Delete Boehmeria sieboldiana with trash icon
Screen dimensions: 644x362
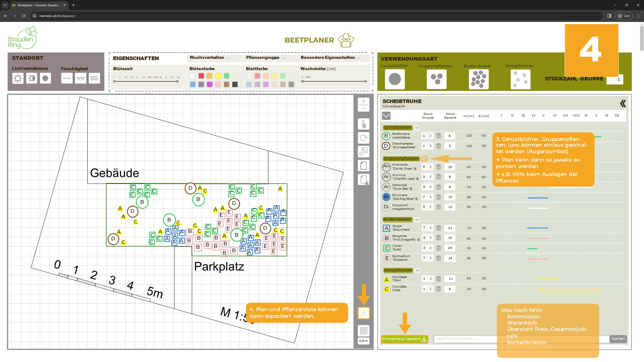[438, 136]
